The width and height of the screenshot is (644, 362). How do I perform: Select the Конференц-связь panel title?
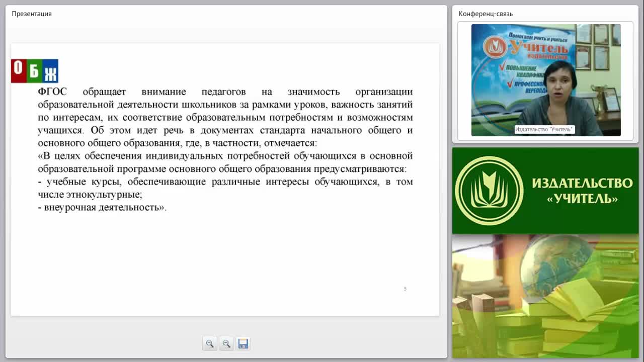pos(486,14)
